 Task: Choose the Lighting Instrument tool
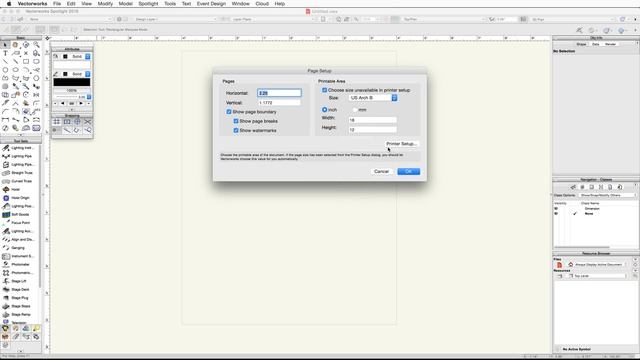(18, 148)
